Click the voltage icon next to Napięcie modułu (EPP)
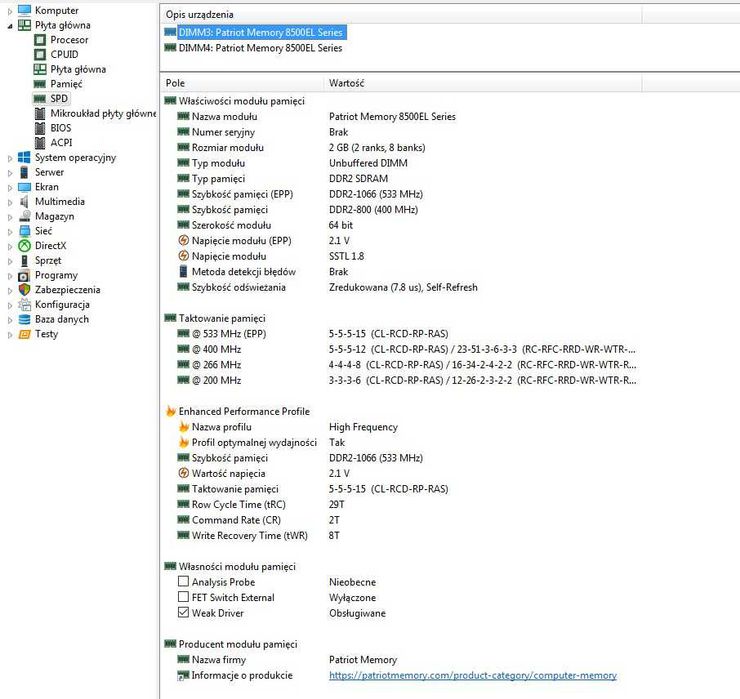 click(183, 241)
